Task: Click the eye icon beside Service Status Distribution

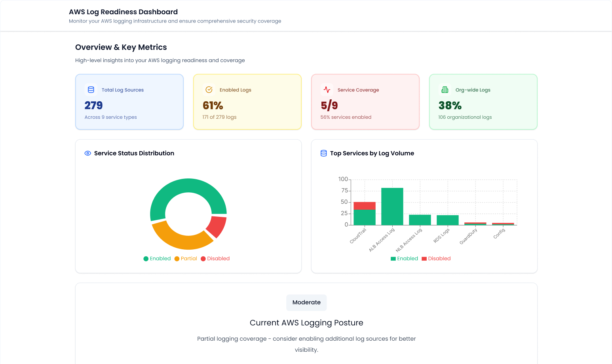Action: [87, 153]
